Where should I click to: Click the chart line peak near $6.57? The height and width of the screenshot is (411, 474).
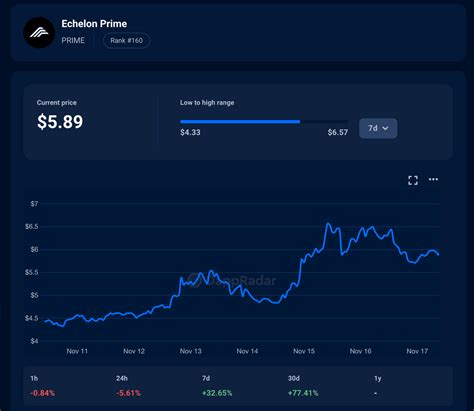pyautogui.click(x=328, y=224)
